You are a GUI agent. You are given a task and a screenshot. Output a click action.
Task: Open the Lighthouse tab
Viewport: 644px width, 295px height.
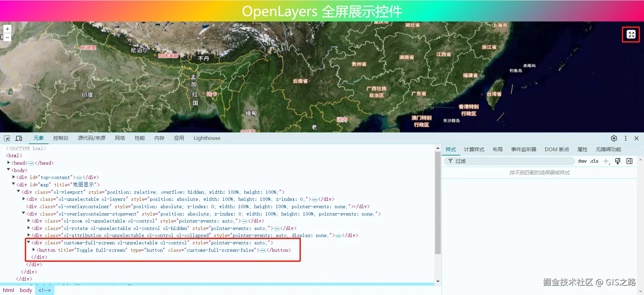tap(207, 138)
